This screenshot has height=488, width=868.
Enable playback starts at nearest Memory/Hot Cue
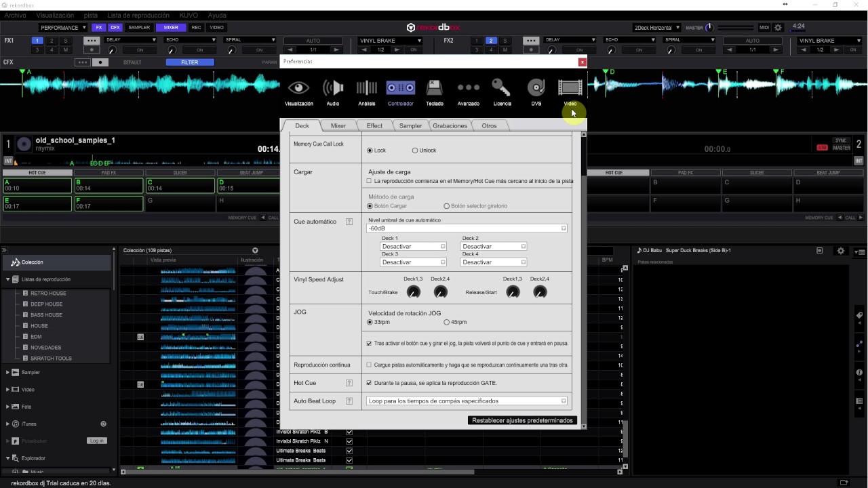pos(369,181)
